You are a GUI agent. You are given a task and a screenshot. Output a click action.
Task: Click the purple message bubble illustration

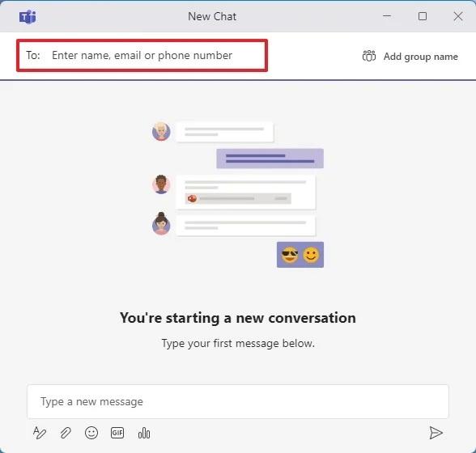tap(270, 159)
